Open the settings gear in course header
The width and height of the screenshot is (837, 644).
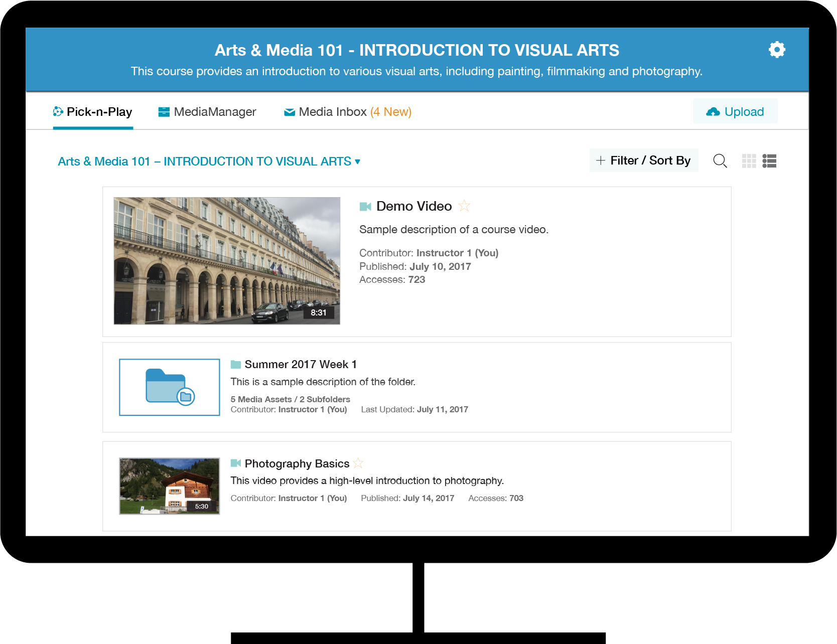pyautogui.click(x=777, y=50)
